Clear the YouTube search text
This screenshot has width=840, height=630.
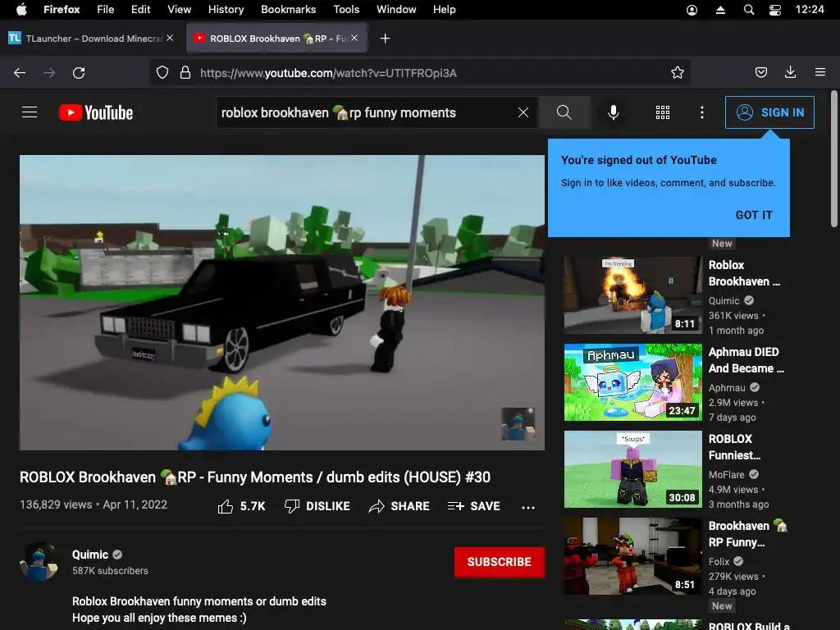point(523,112)
